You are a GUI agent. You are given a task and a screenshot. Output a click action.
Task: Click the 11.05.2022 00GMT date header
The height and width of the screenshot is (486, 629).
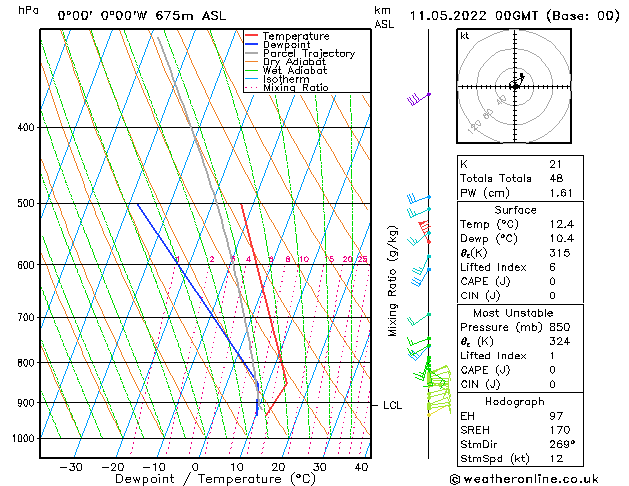click(513, 16)
